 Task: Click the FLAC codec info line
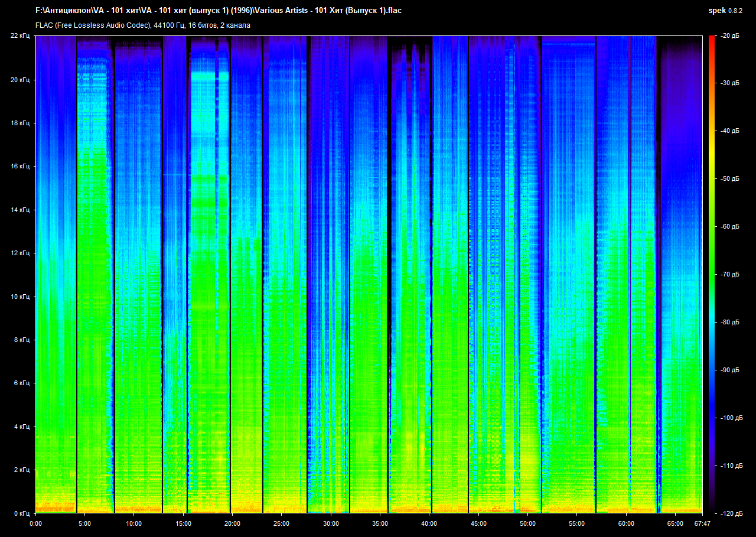142,25
